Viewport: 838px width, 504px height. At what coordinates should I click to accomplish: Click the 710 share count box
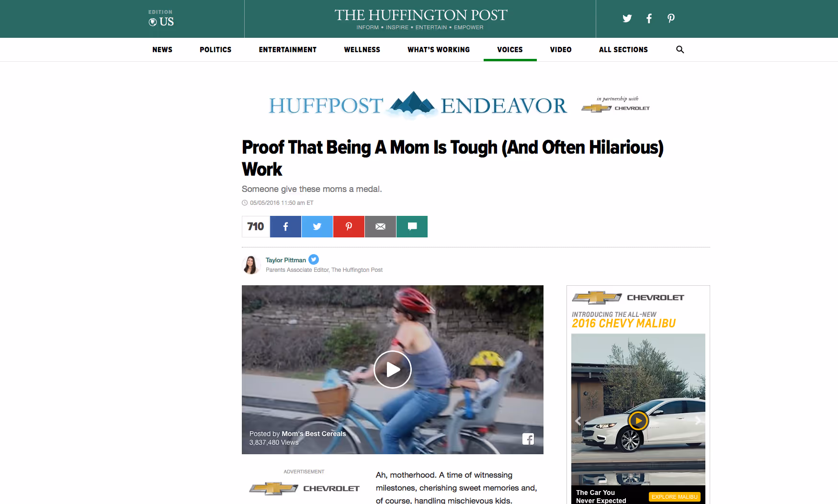(x=256, y=226)
